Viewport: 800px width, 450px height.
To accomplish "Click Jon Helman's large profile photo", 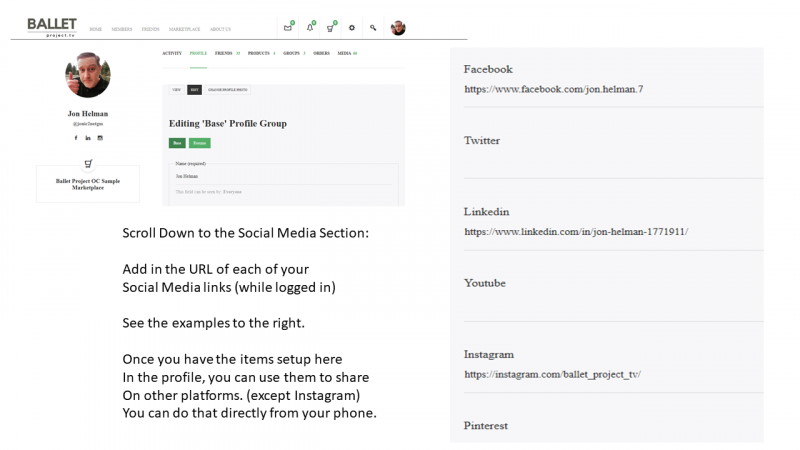I will tap(88, 74).
